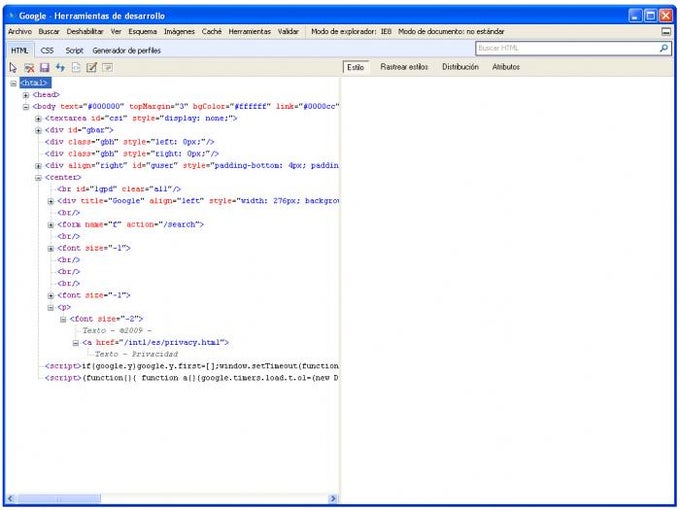
Task: Save the HTML using the floppy disk icon
Action: tap(44, 68)
